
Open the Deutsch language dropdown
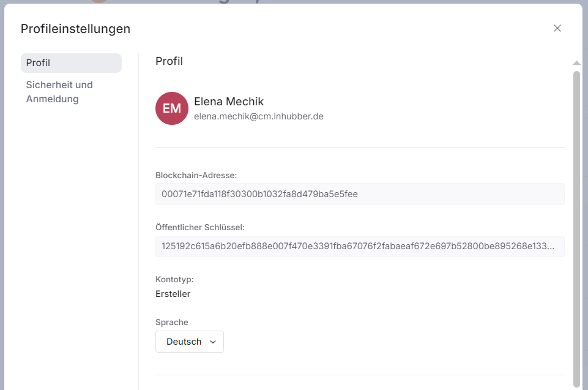click(x=189, y=342)
